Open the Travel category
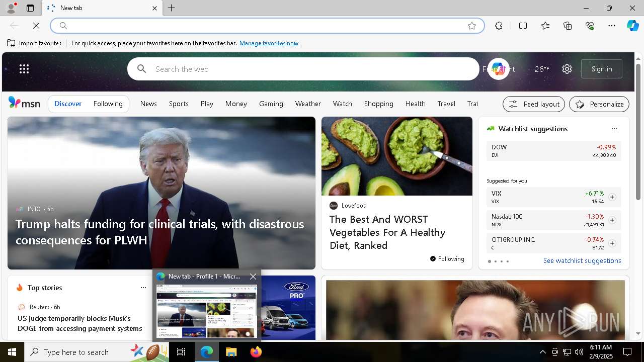Screen dimensions: 644x362 pos(446,104)
